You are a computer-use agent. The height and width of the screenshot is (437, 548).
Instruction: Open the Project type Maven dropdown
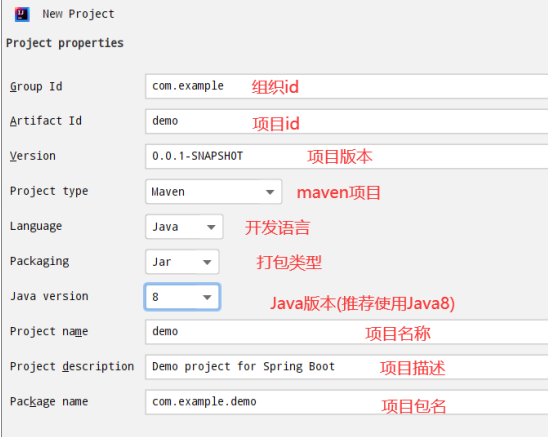(x=213, y=192)
